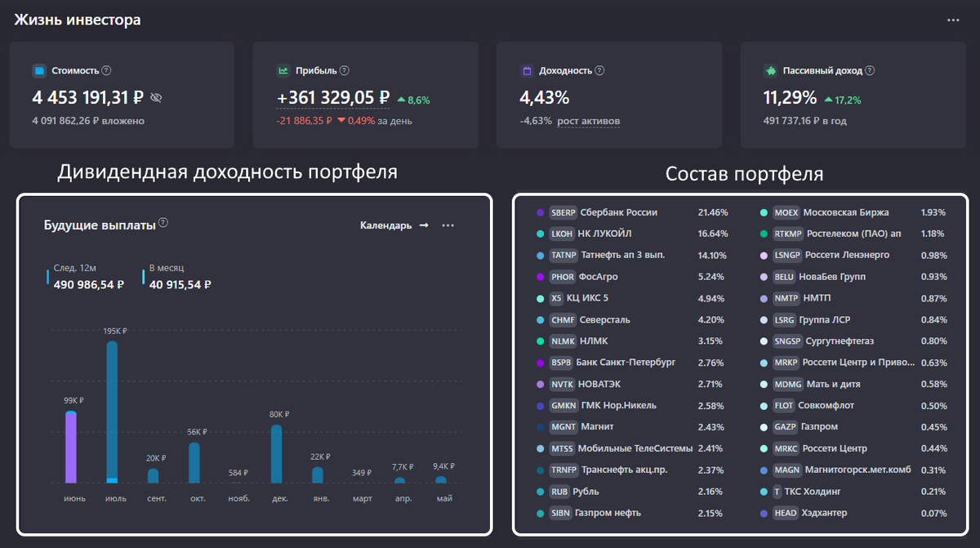
Task: Click Сбербанк России in portfolio list
Action: pyautogui.click(x=618, y=212)
